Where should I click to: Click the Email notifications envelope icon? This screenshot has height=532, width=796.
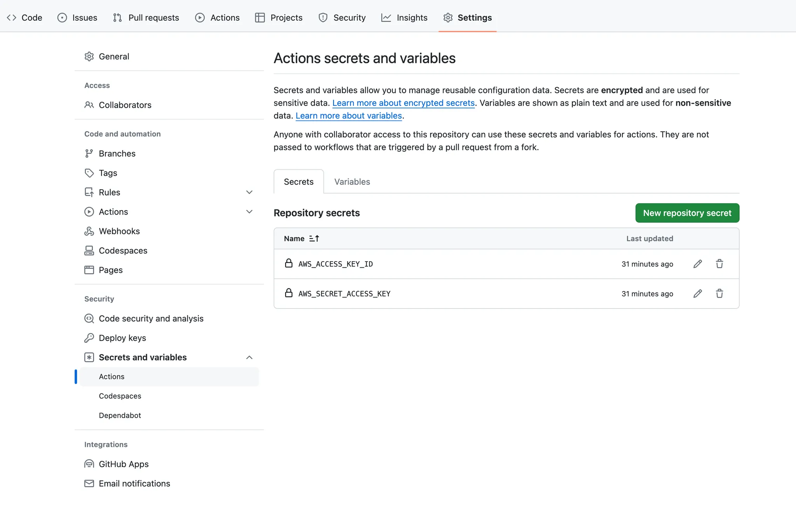[x=89, y=483]
